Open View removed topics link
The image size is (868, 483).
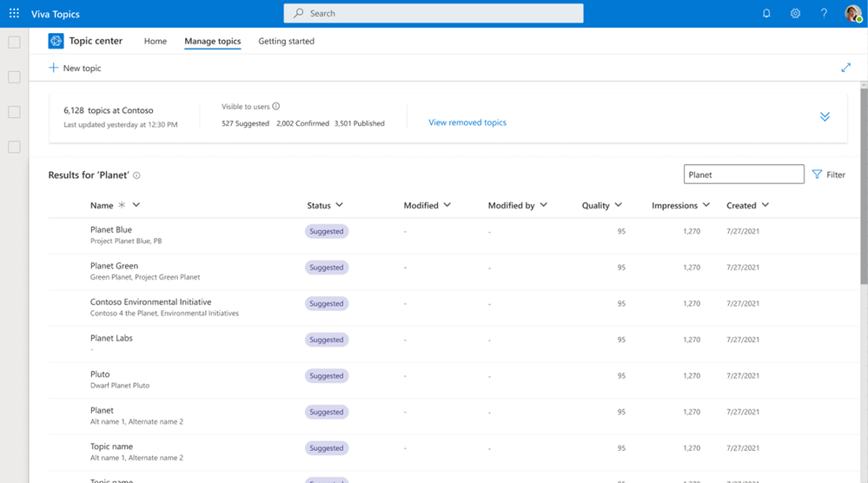point(467,122)
